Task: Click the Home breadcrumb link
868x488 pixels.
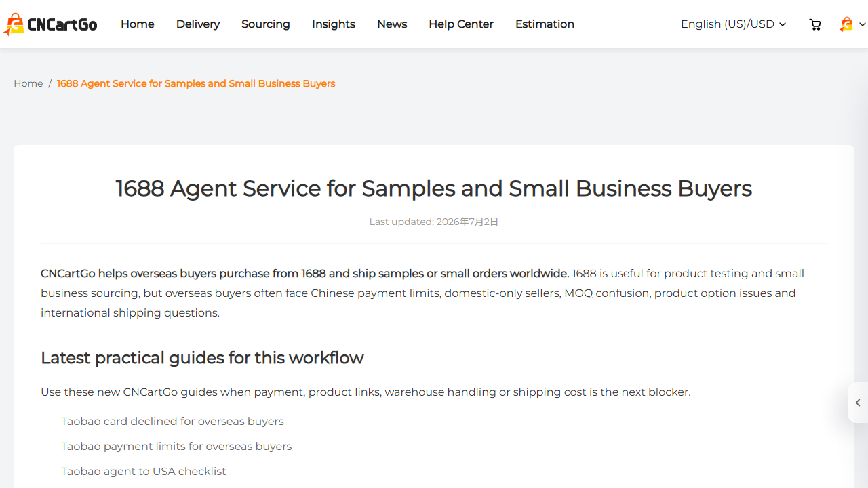Action: tap(28, 83)
